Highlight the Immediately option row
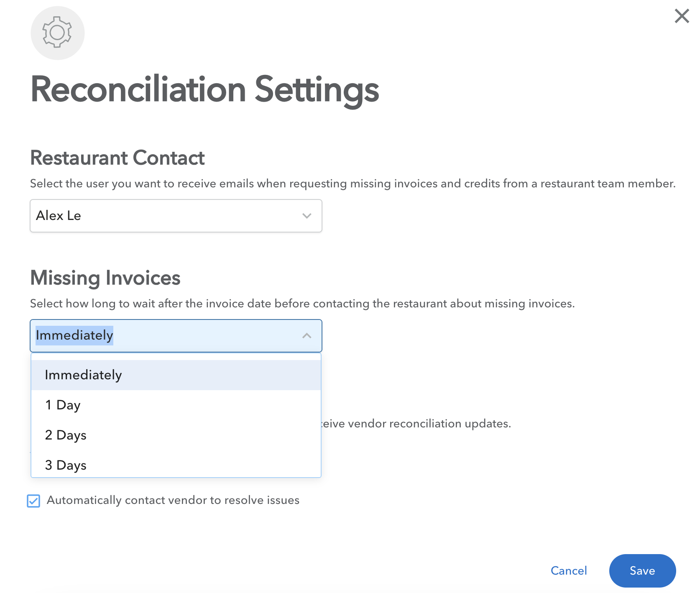This screenshot has width=700, height=593. tap(176, 374)
